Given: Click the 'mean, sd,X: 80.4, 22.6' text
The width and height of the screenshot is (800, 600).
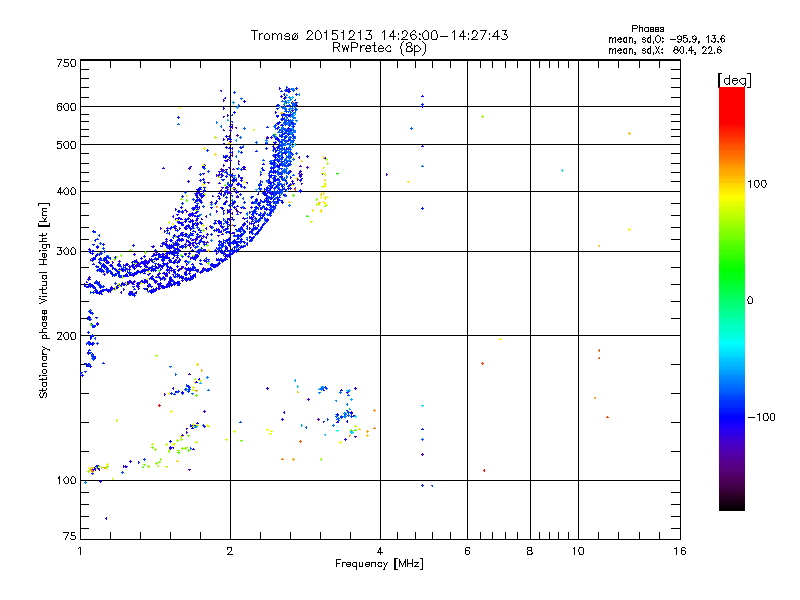Looking at the screenshot, I should [665, 50].
